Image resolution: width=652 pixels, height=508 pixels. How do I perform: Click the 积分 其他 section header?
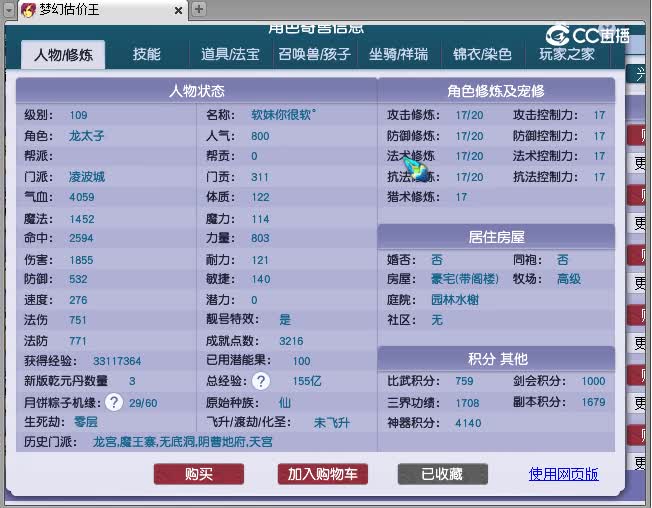click(497, 359)
